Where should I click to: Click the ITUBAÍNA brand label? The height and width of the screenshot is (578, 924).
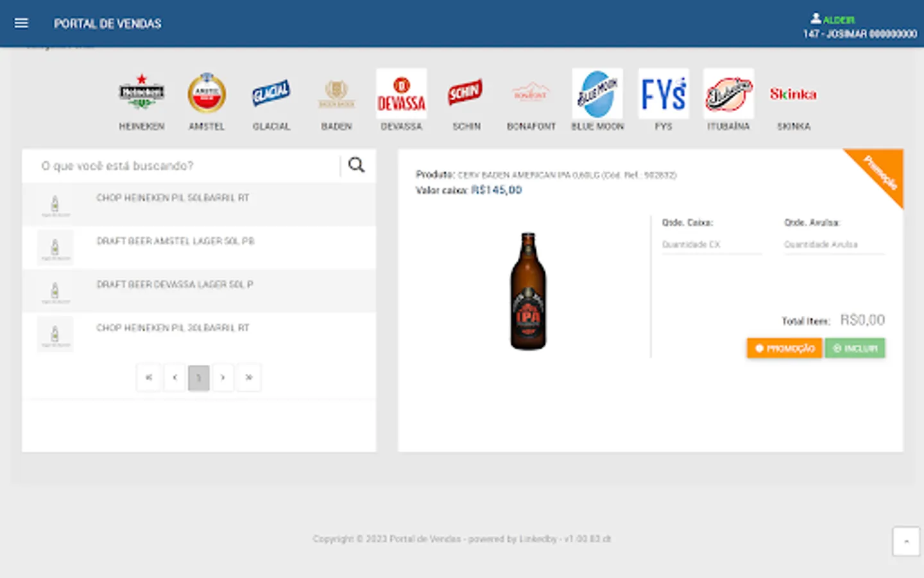click(x=728, y=127)
